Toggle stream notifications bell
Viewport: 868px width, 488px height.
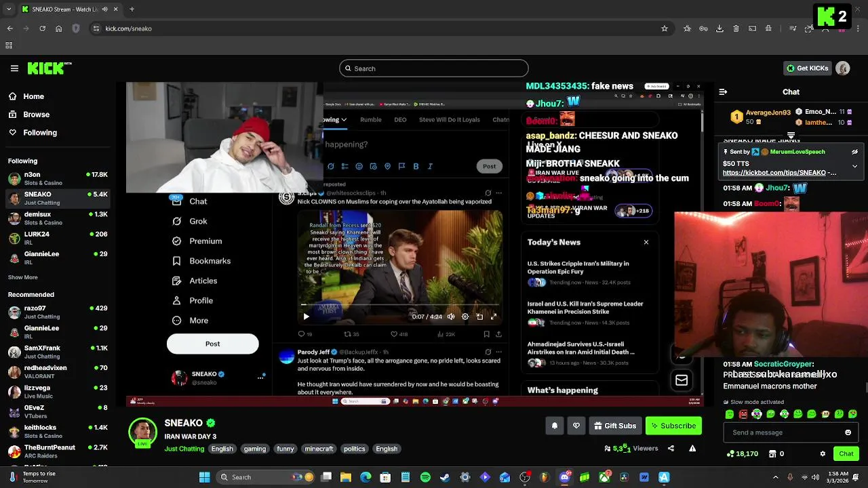point(555,426)
